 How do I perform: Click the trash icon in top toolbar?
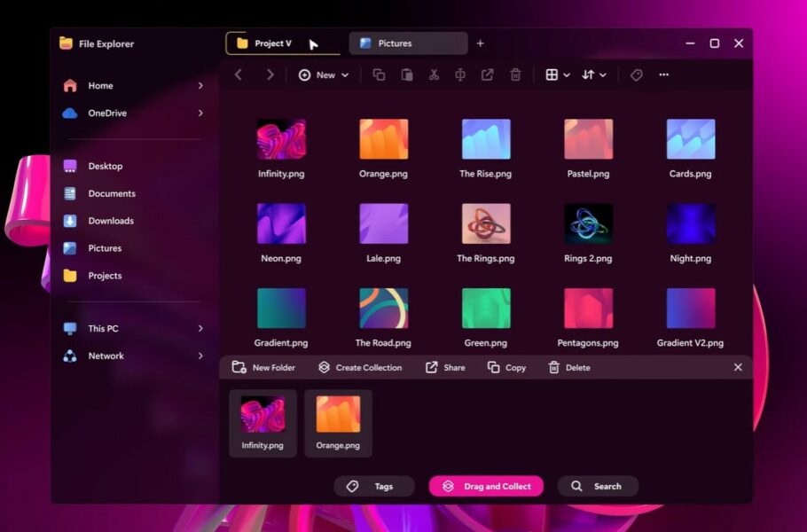click(515, 75)
